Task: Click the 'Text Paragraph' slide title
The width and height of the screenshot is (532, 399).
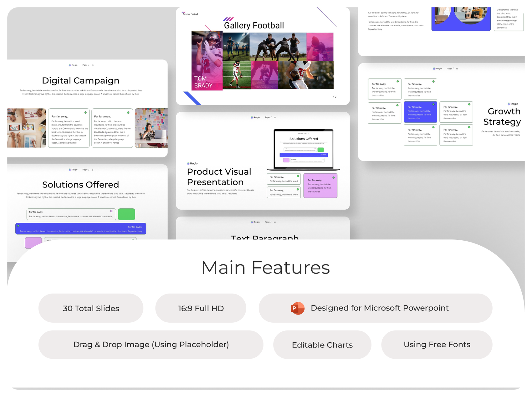Action: (x=265, y=237)
